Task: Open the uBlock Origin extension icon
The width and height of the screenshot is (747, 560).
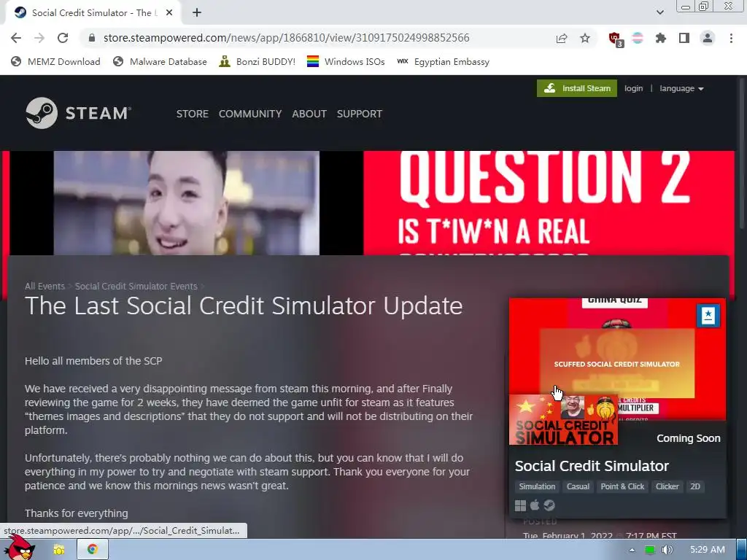Action: tap(615, 39)
